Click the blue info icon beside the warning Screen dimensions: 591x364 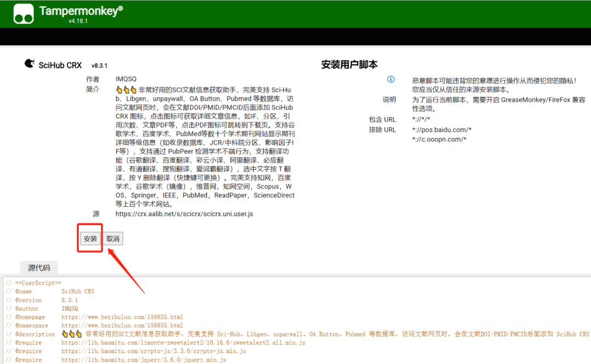point(391,79)
